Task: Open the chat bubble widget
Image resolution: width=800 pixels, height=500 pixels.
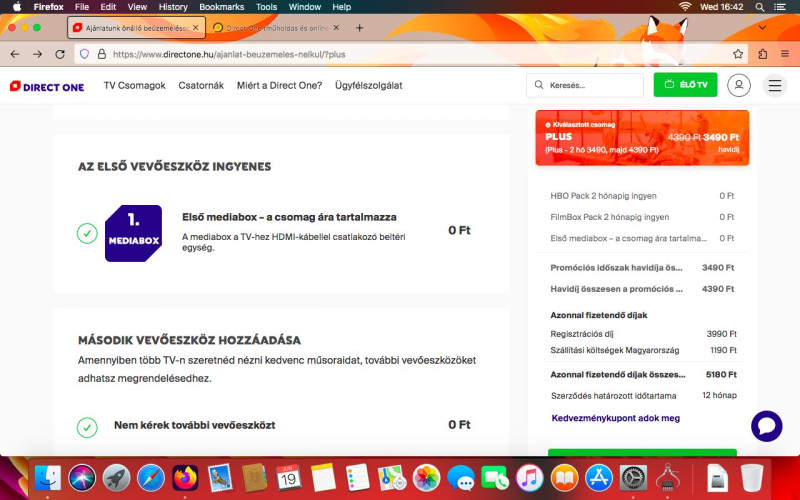Action: coord(766,426)
